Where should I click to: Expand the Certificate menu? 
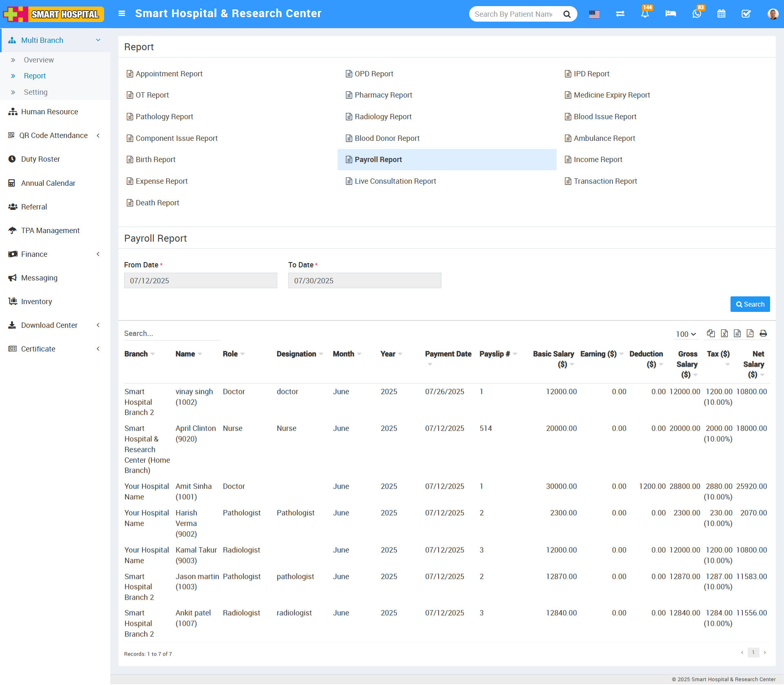55,349
